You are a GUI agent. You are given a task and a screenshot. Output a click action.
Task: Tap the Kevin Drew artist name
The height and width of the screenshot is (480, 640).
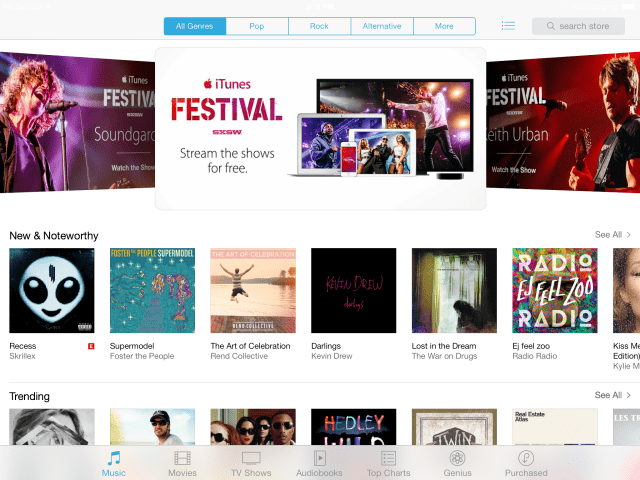331,356
